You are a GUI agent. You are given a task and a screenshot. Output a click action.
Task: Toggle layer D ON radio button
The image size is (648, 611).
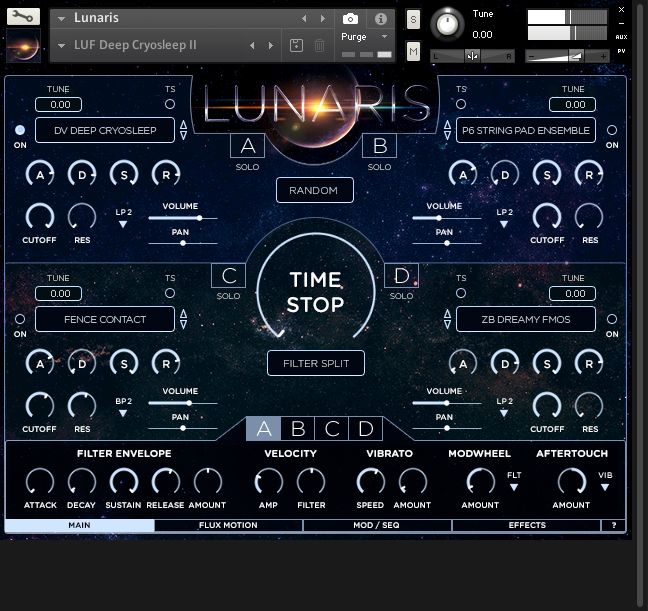pyautogui.click(x=612, y=319)
